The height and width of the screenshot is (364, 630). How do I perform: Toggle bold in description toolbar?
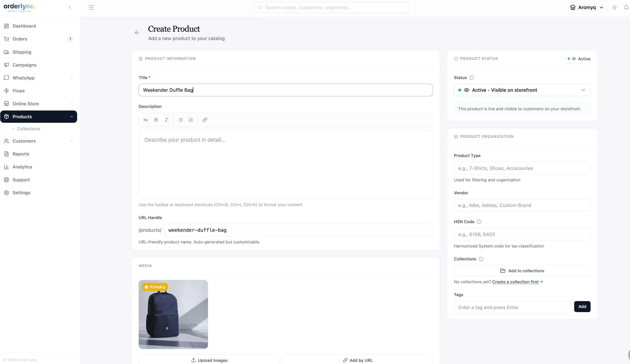(156, 120)
